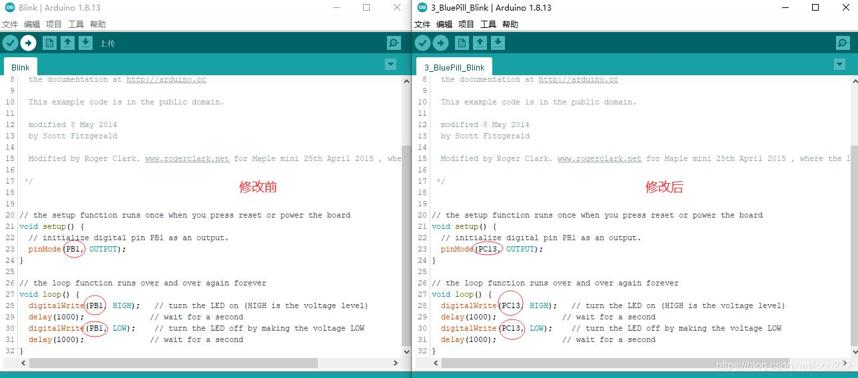Select the Blink sketch tab
This screenshot has height=378, width=858.
20,67
